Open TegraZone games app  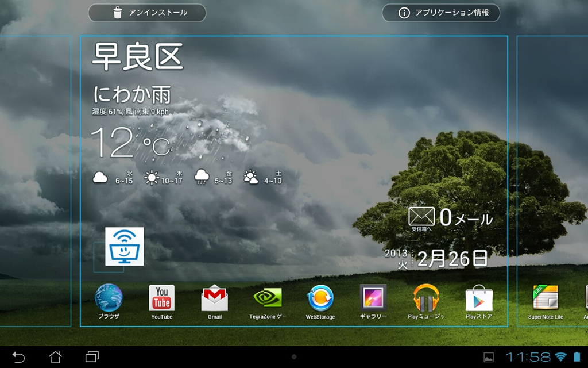coord(267,299)
